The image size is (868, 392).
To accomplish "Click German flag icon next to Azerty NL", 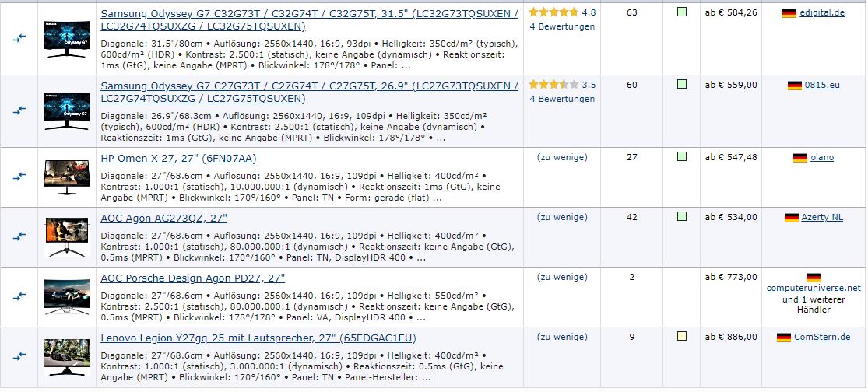I will pyautogui.click(x=791, y=218).
